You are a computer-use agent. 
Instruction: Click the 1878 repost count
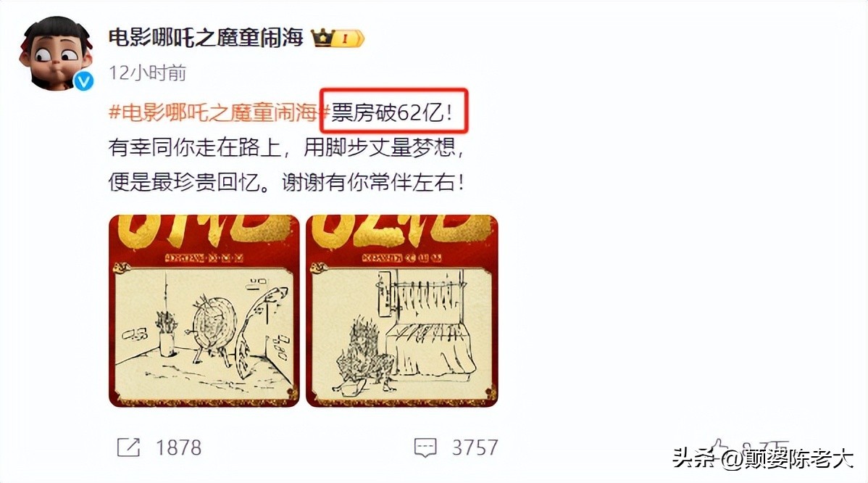[178, 447]
